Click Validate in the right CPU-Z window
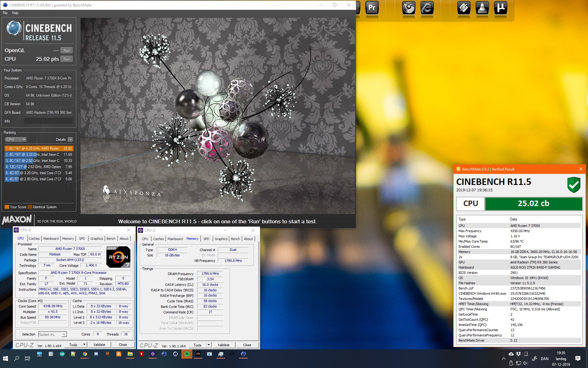588x368 pixels. click(224, 345)
